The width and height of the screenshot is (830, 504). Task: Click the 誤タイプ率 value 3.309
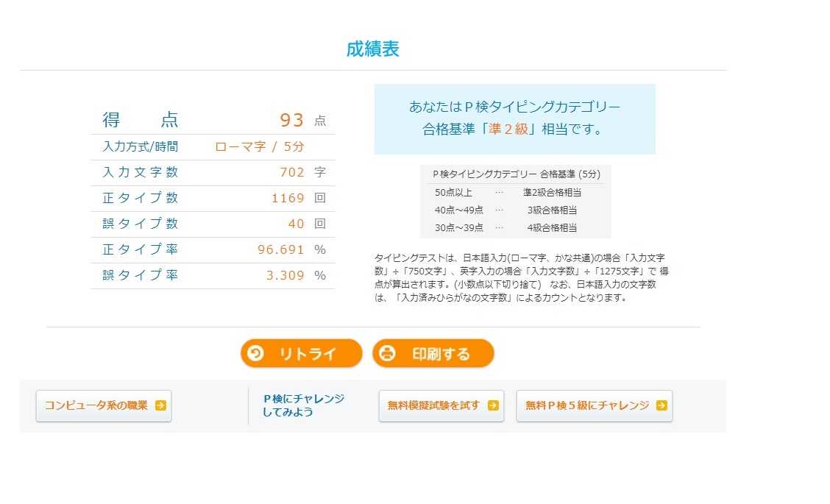285,275
